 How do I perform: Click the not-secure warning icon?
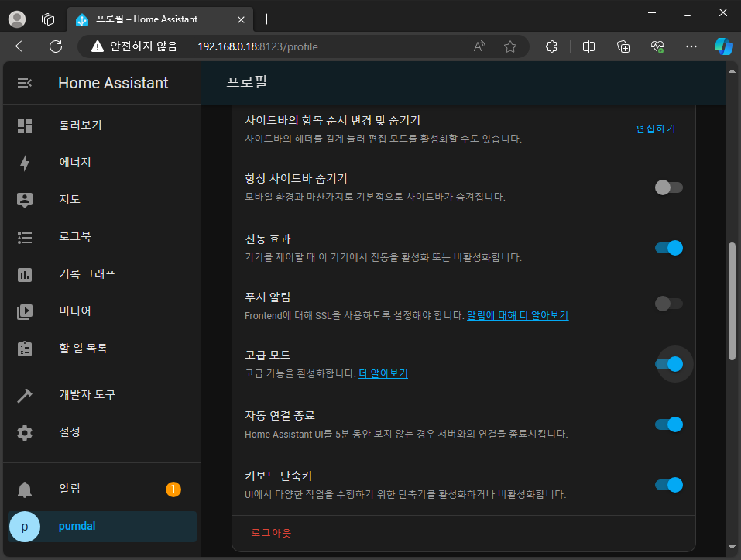point(98,46)
